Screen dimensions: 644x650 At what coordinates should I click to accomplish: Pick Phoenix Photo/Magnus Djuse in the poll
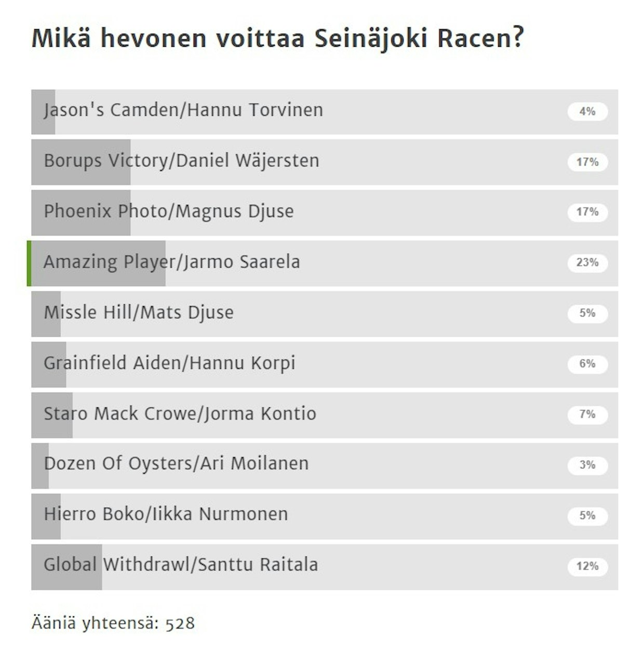click(x=325, y=213)
